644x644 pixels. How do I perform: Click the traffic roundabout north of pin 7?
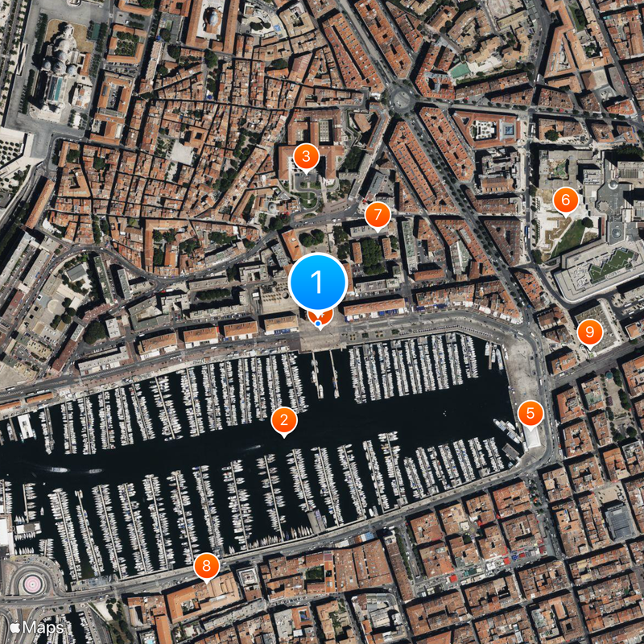(402, 99)
